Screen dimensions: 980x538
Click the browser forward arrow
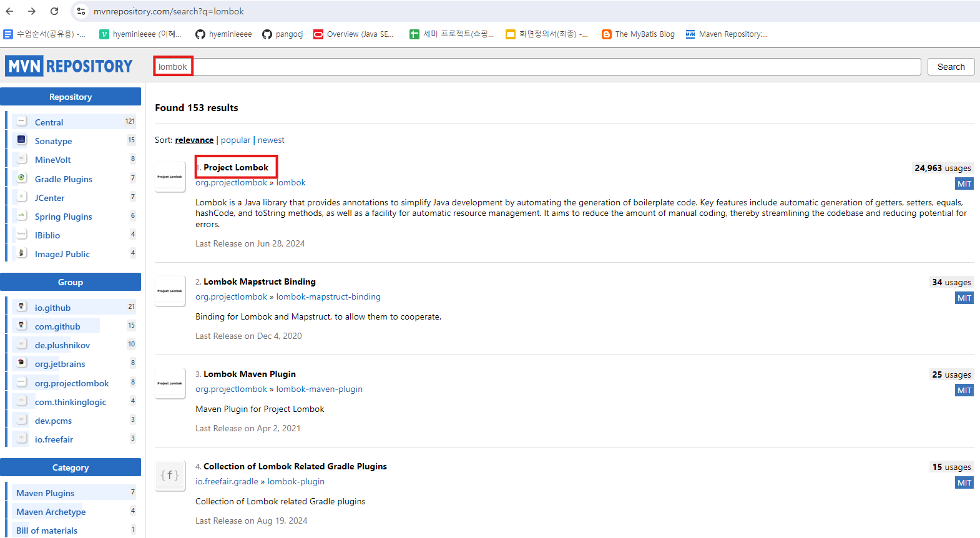[32, 11]
